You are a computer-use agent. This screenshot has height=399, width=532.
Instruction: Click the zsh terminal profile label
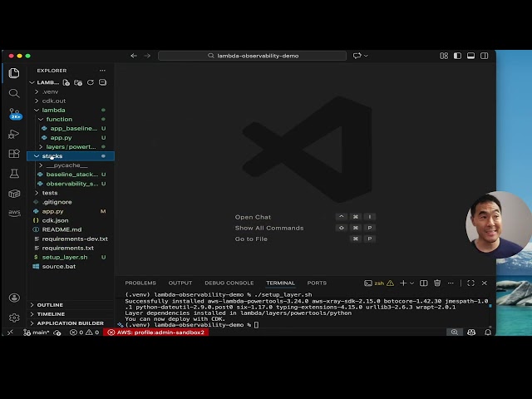coord(379,283)
